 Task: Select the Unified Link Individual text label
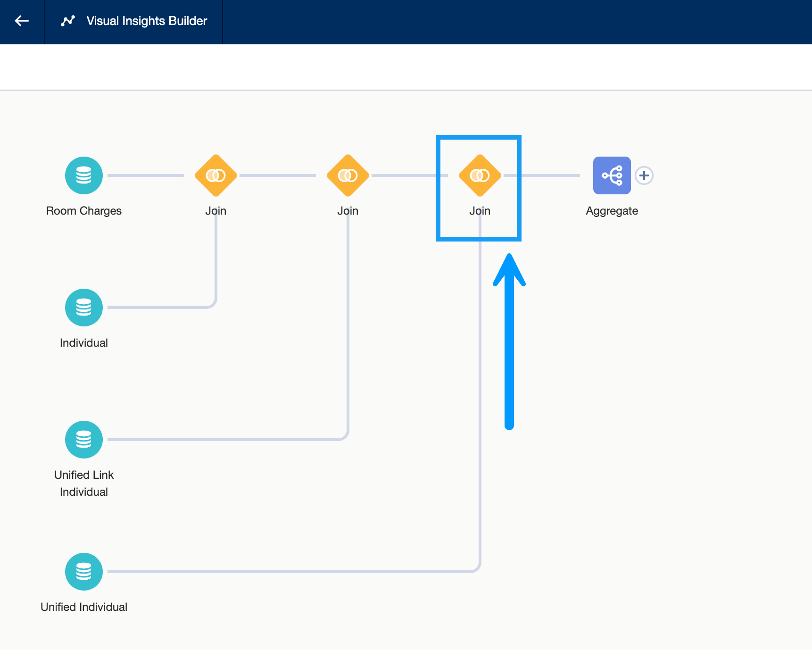tap(84, 483)
